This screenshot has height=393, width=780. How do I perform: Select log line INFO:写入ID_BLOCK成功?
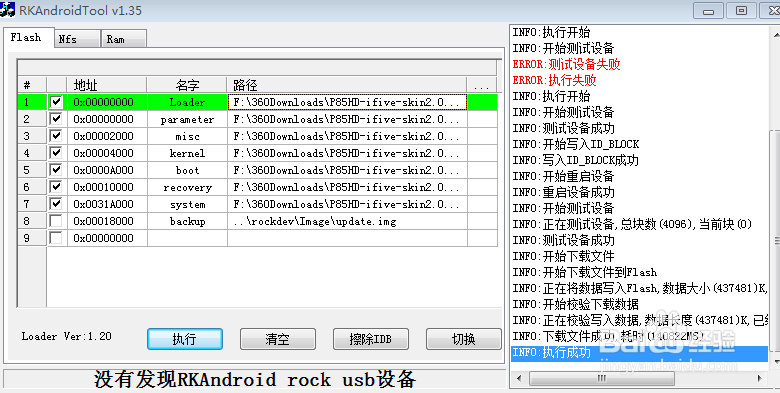pyautogui.click(x=576, y=160)
